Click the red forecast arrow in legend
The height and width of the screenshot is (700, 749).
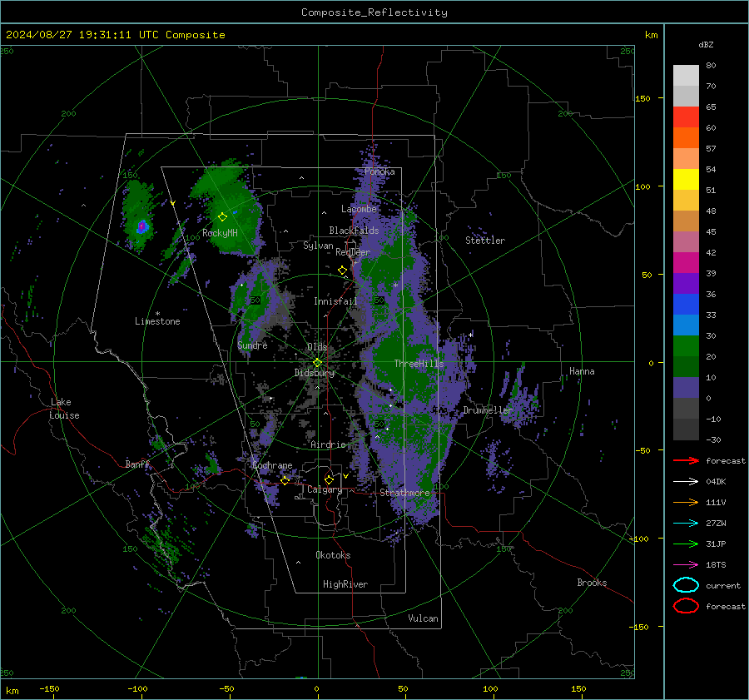point(686,460)
